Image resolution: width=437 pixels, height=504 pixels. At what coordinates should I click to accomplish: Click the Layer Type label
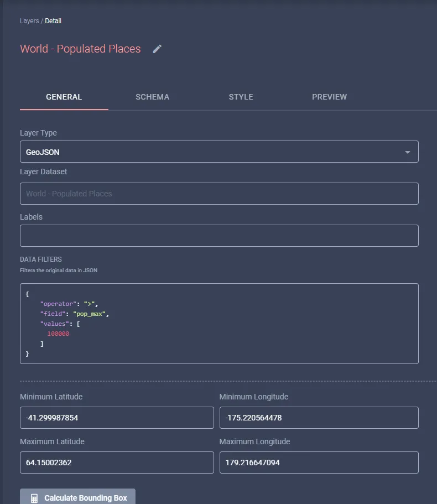point(38,133)
